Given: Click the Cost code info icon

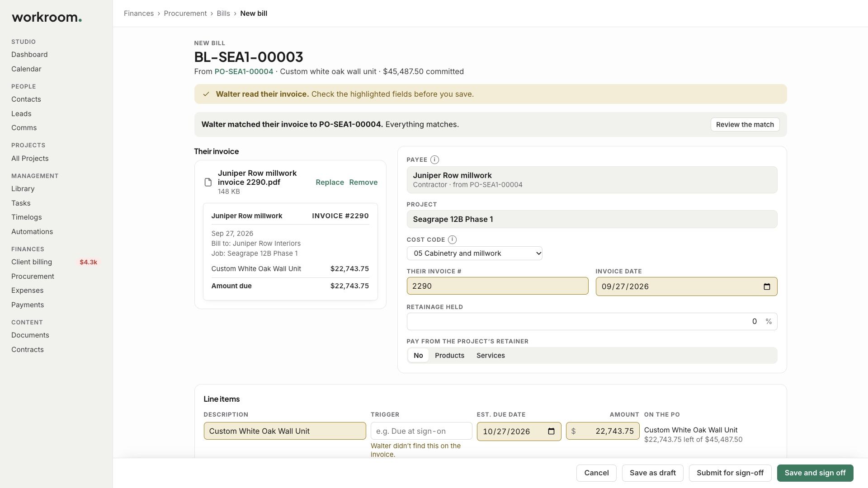Looking at the screenshot, I should click(x=452, y=239).
